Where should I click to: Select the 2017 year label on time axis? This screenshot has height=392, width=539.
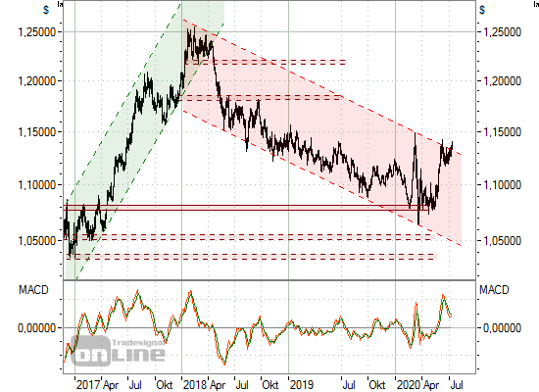(88, 385)
